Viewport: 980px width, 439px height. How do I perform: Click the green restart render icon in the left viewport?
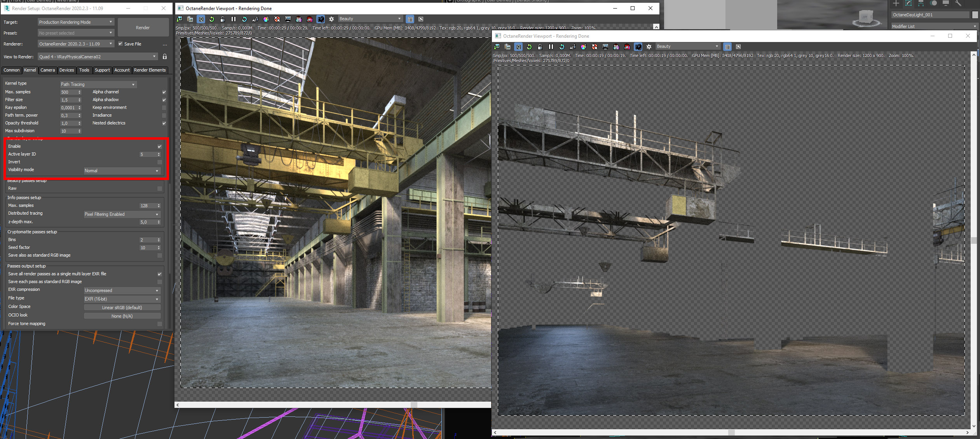(211, 19)
